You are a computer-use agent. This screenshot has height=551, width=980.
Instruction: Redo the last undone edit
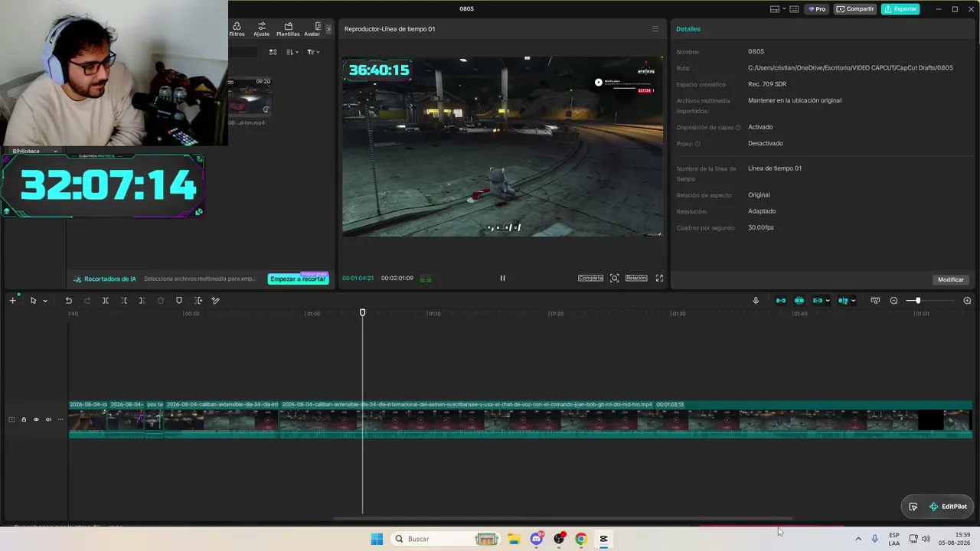point(87,301)
